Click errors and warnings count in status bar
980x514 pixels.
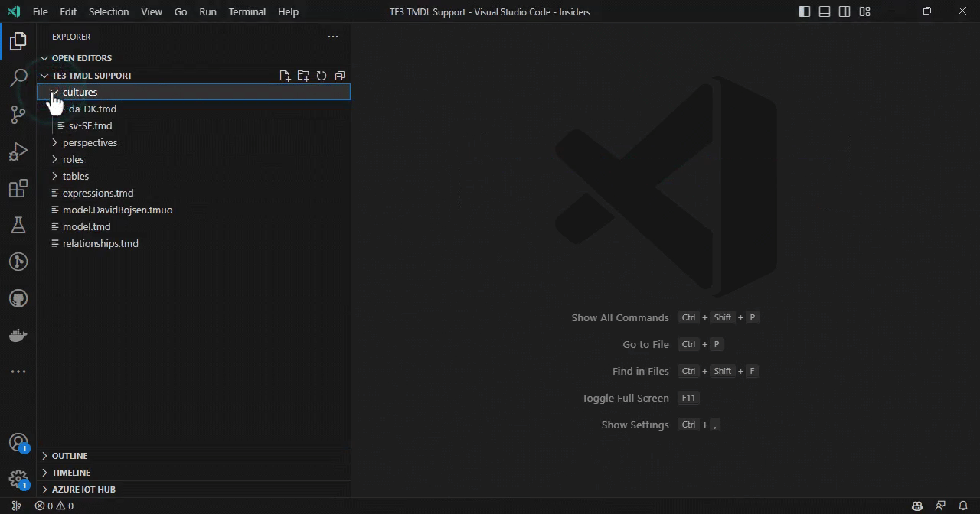click(x=54, y=506)
